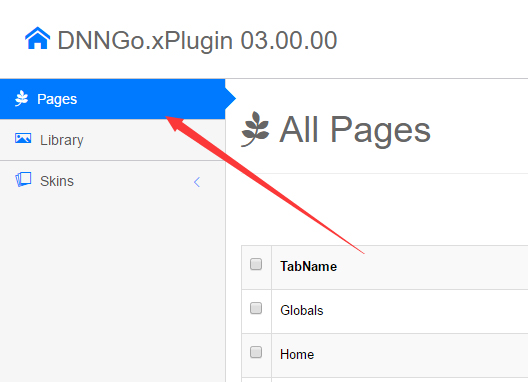Click the leaf icon beside All Pages heading
Image resolution: width=528 pixels, height=382 pixels.
pyautogui.click(x=255, y=129)
